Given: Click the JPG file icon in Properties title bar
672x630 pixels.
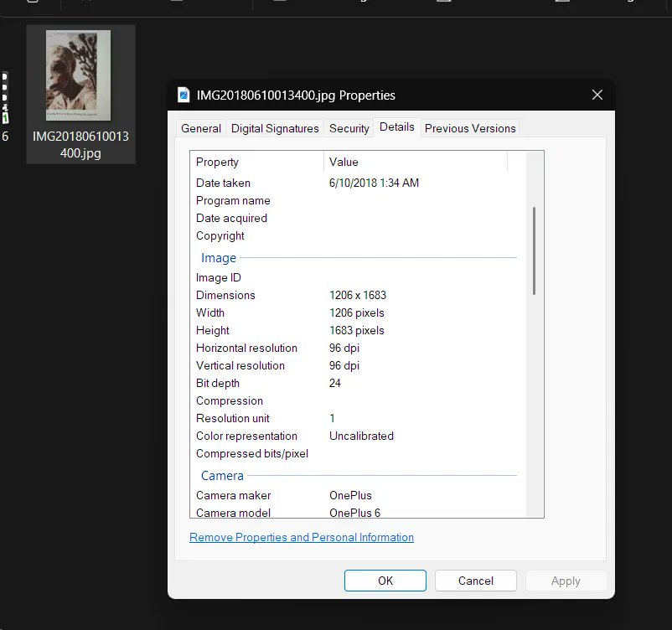Looking at the screenshot, I should (x=184, y=95).
